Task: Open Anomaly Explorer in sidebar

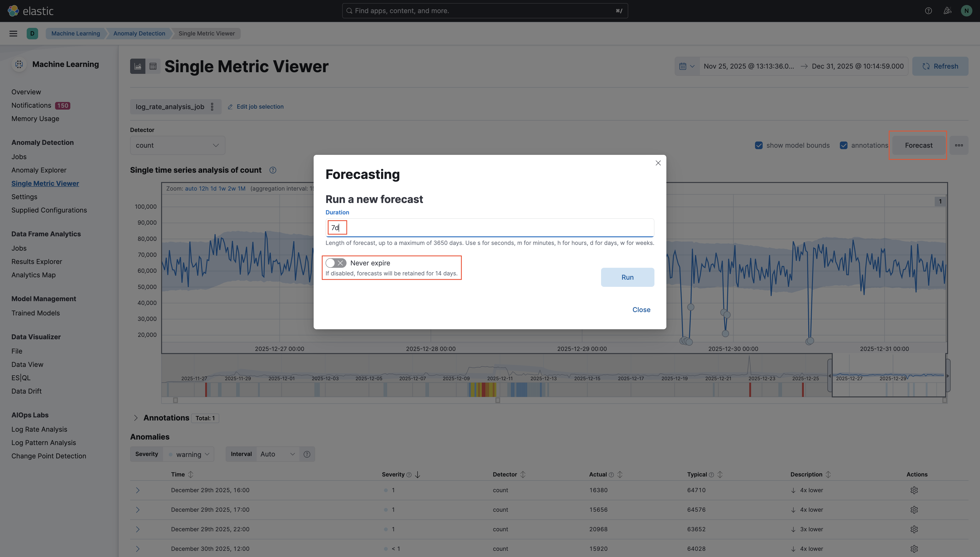Action: (39, 170)
